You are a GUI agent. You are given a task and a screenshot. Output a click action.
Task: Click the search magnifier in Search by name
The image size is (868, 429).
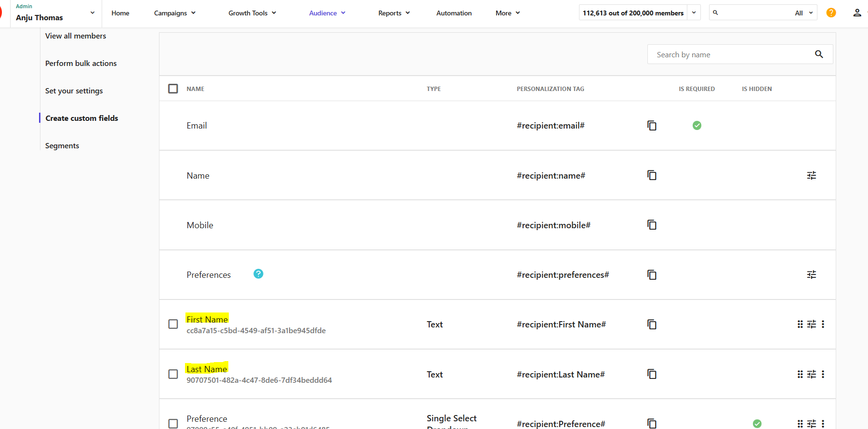[819, 54]
